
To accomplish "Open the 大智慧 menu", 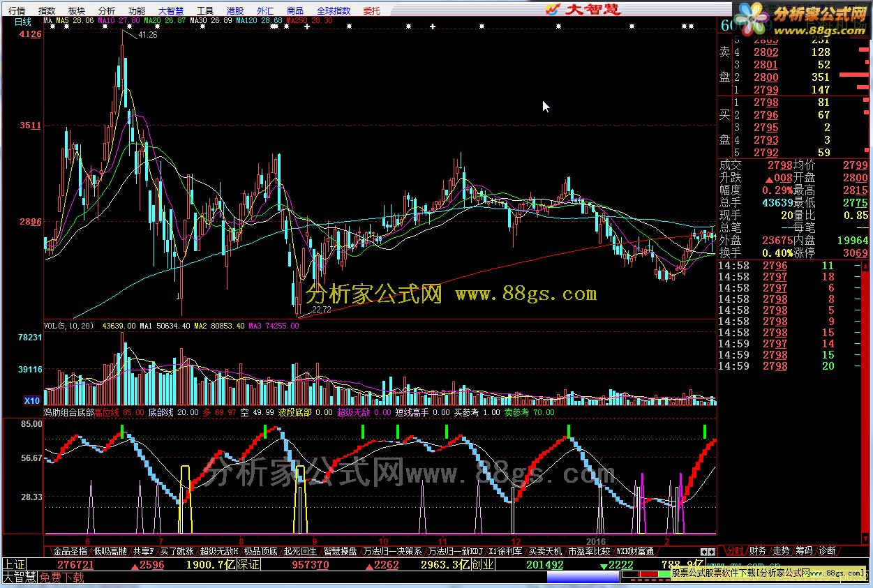I will coord(171,10).
